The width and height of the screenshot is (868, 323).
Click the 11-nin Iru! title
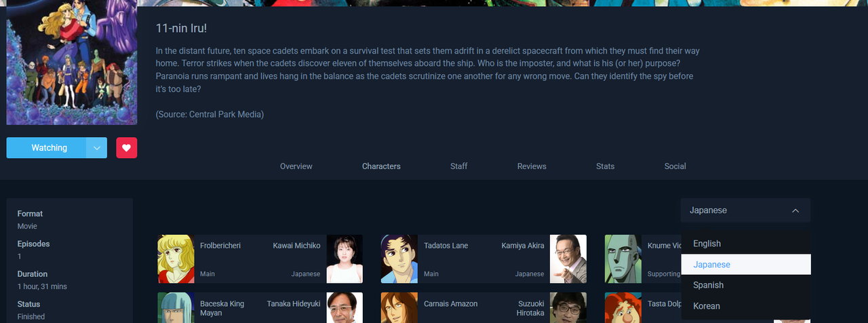point(181,28)
